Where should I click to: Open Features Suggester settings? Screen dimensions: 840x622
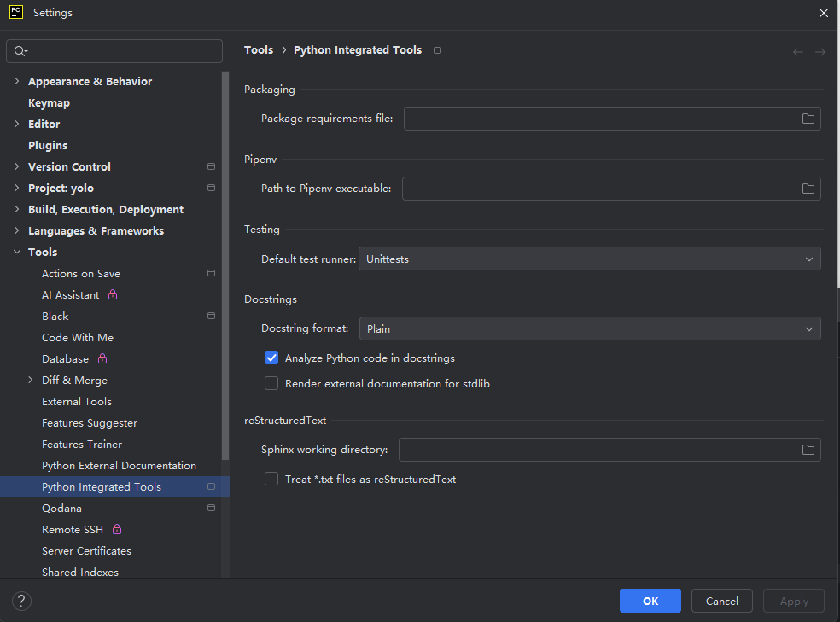pos(90,423)
